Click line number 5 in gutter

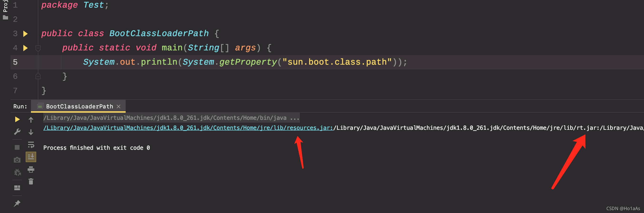pos(15,62)
